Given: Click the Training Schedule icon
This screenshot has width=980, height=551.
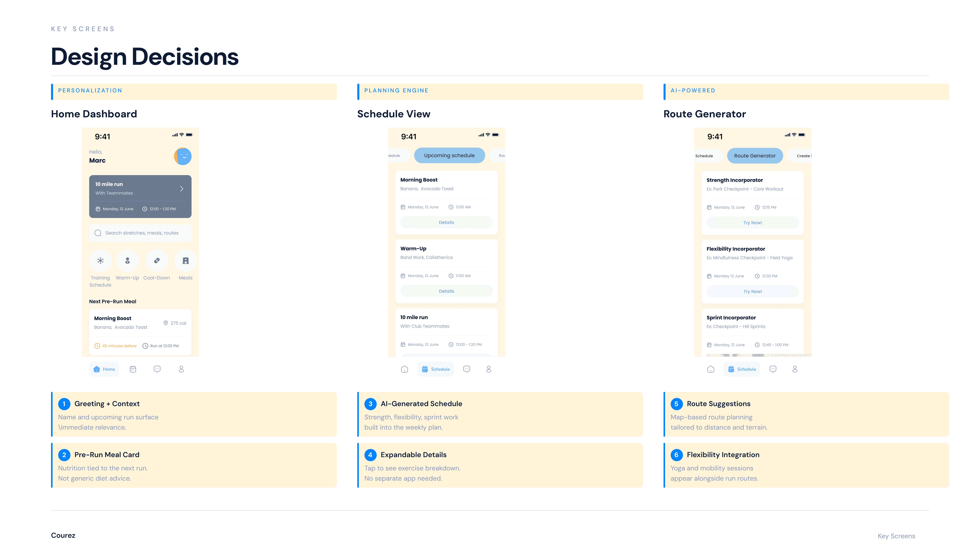Looking at the screenshot, I should [100, 260].
